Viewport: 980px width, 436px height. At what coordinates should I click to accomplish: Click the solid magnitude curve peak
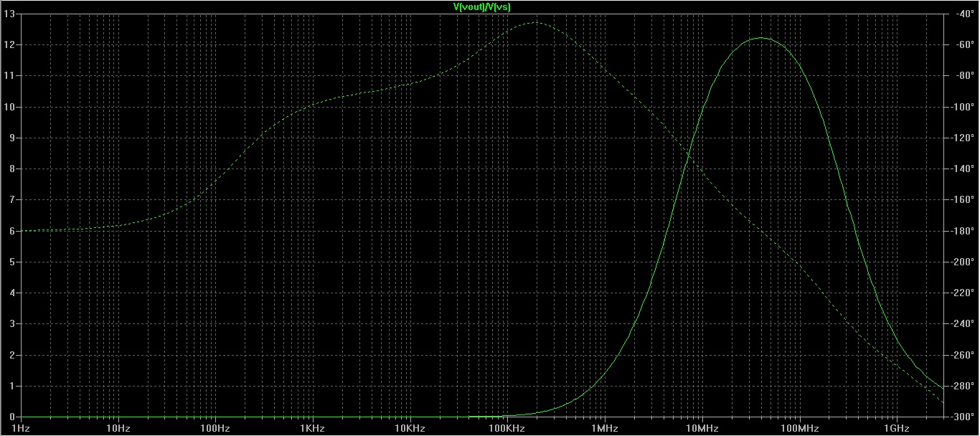click(760, 38)
